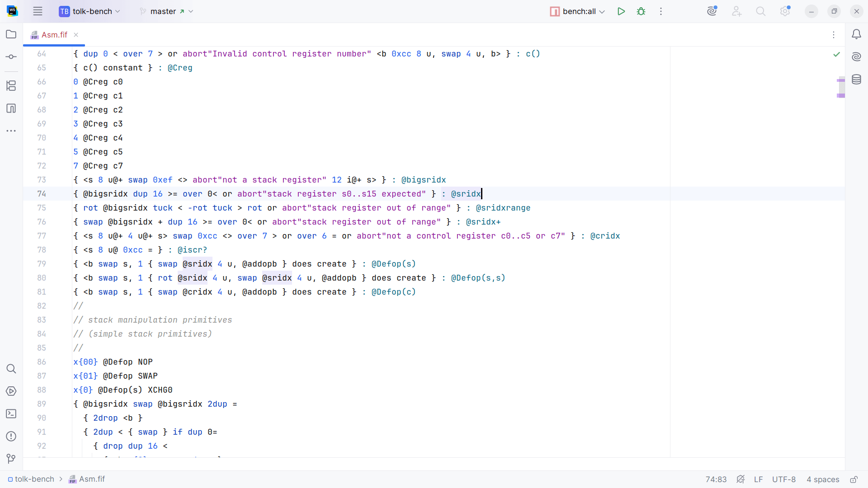Open the Services tool window
Image resolution: width=868 pixels, height=488 pixels.
11,391
